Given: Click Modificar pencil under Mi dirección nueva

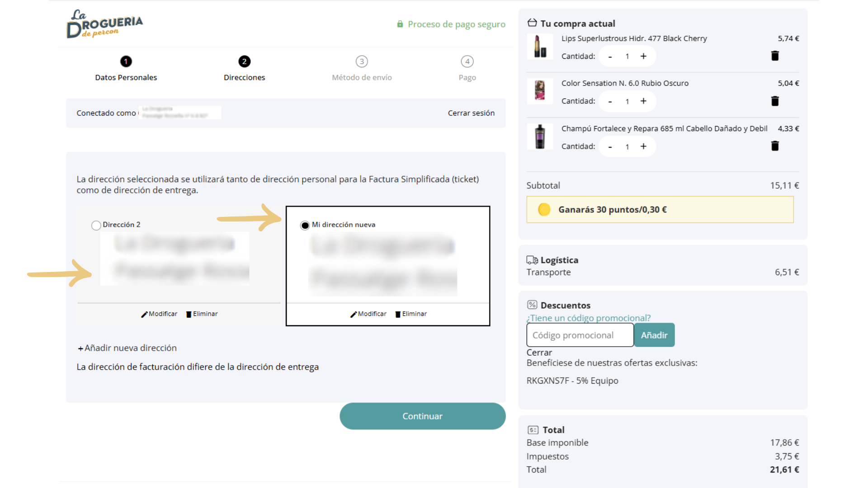Looking at the screenshot, I should pos(354,314).
